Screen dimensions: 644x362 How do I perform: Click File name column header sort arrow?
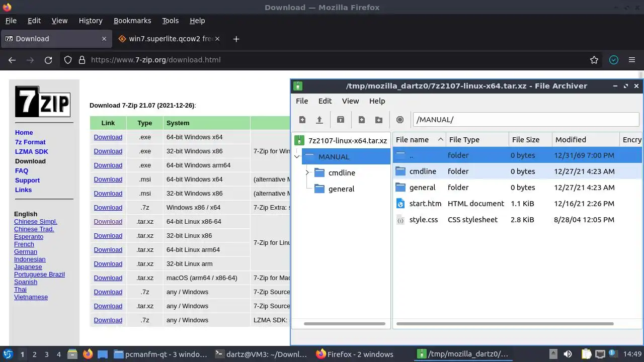[x=441, y=139]
